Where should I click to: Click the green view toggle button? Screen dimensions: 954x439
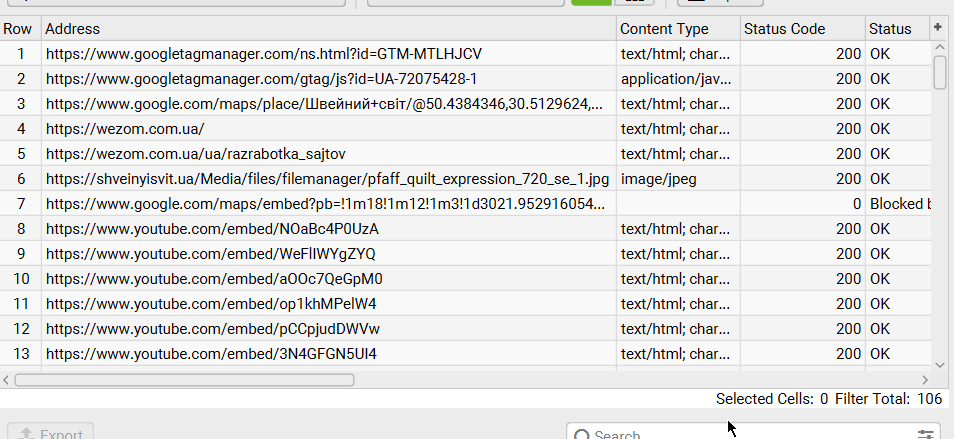tap(591, 2)
